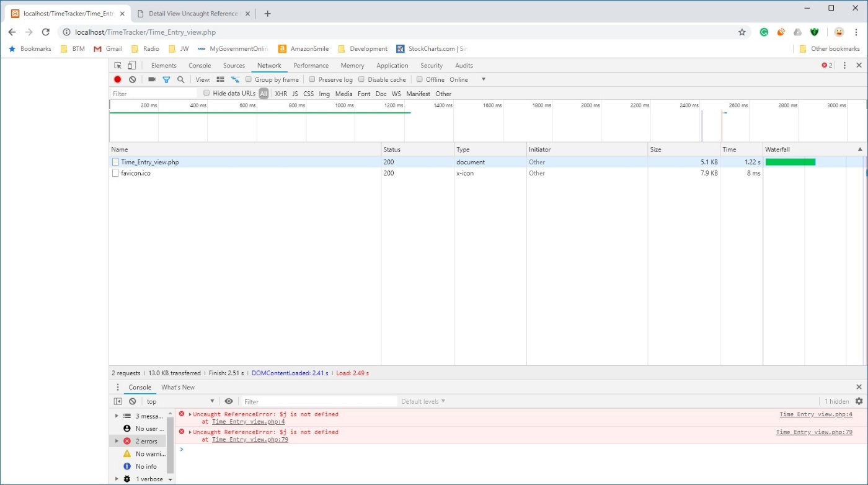Screen dimensions: 868x485
Task: Select the All filter type button
Action: (263, 94)
